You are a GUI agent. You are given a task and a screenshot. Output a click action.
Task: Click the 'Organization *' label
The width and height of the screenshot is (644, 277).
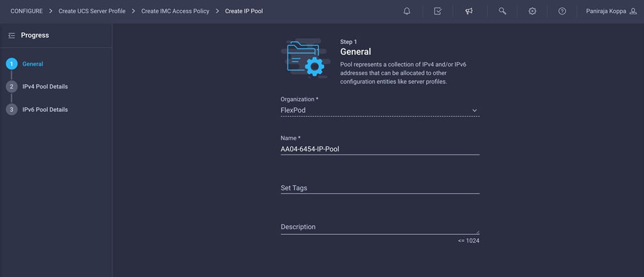(299, 99)
